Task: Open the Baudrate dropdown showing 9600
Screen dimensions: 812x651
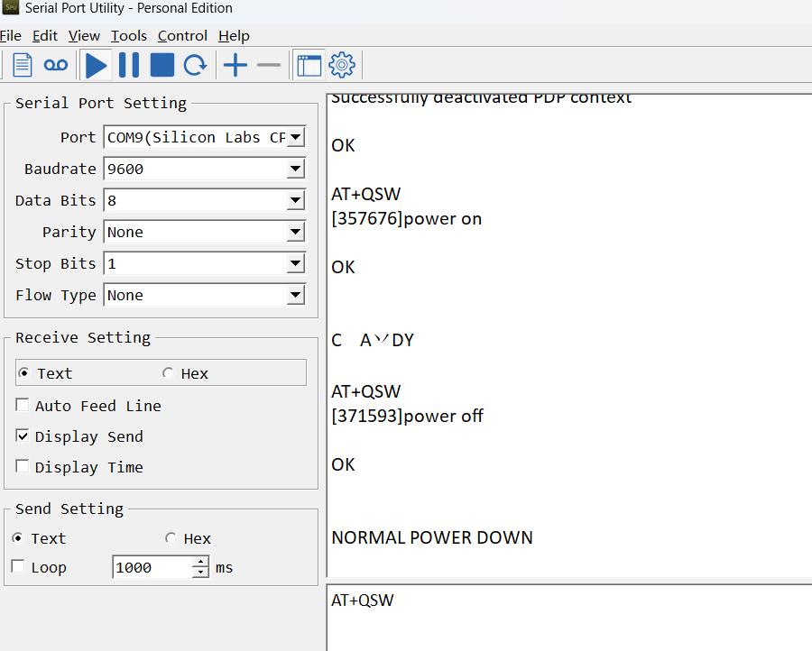Action: (x=296, y=169)
